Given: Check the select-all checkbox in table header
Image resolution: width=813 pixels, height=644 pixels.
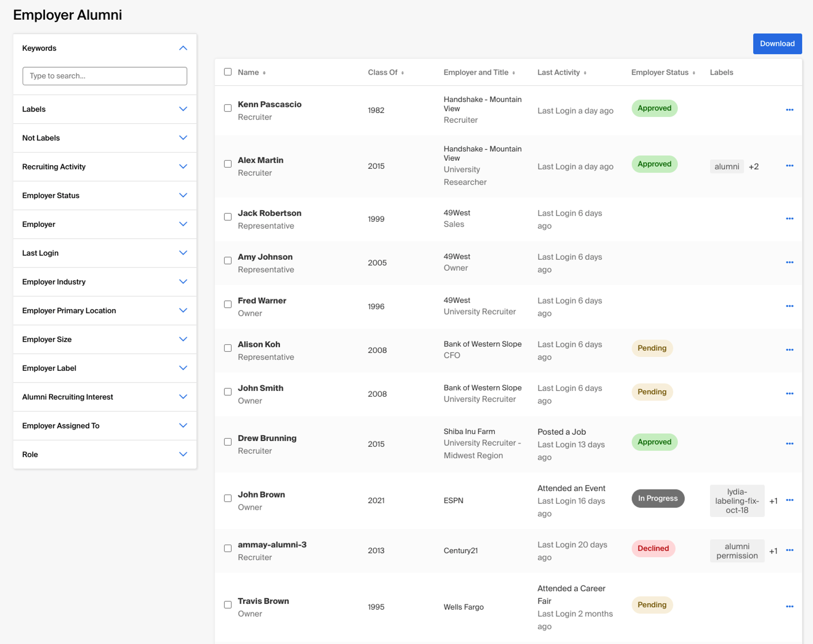Looking at the screenshot, I should pos(228,72).
